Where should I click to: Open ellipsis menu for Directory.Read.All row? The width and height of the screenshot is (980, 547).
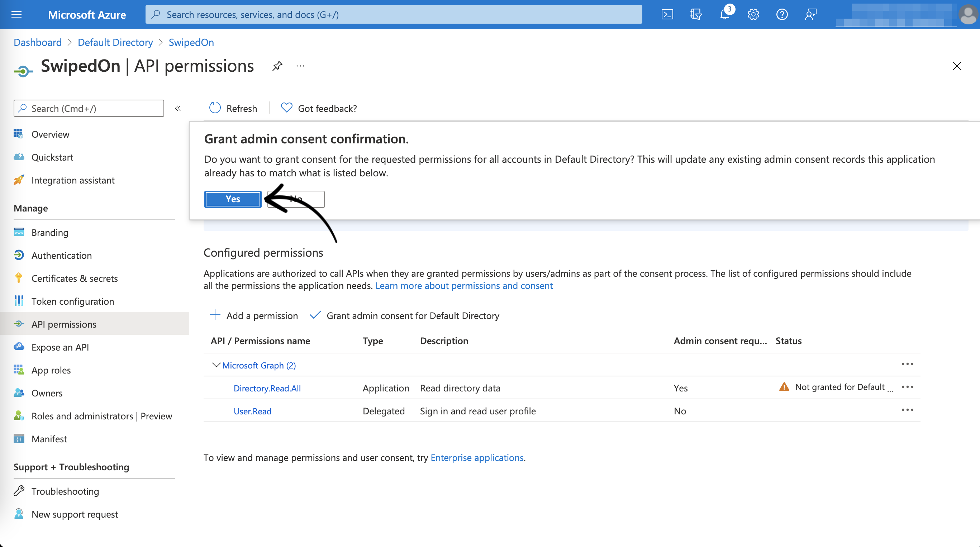908,387
